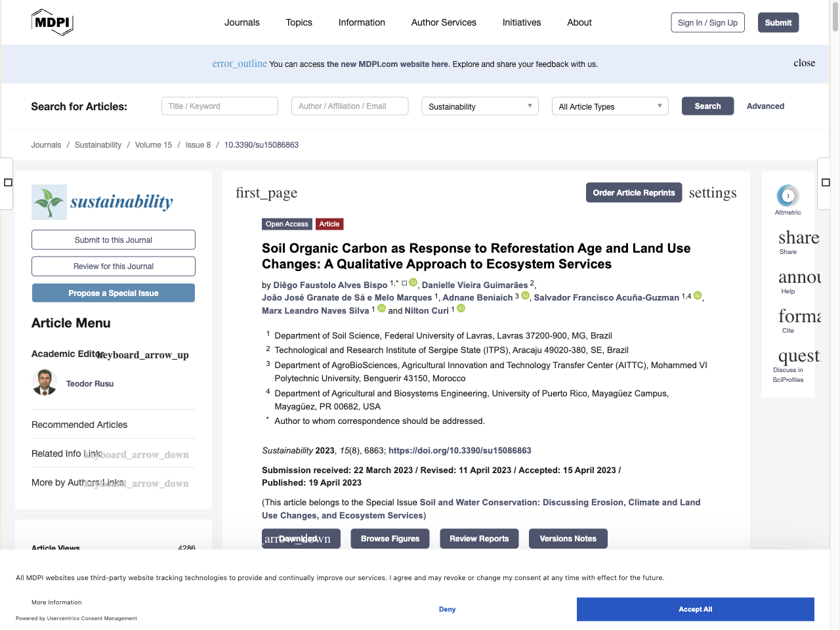Viewport: 840px width, 630px height.
Task: Collapse the Academic Editor section
Action: point(143,355)
